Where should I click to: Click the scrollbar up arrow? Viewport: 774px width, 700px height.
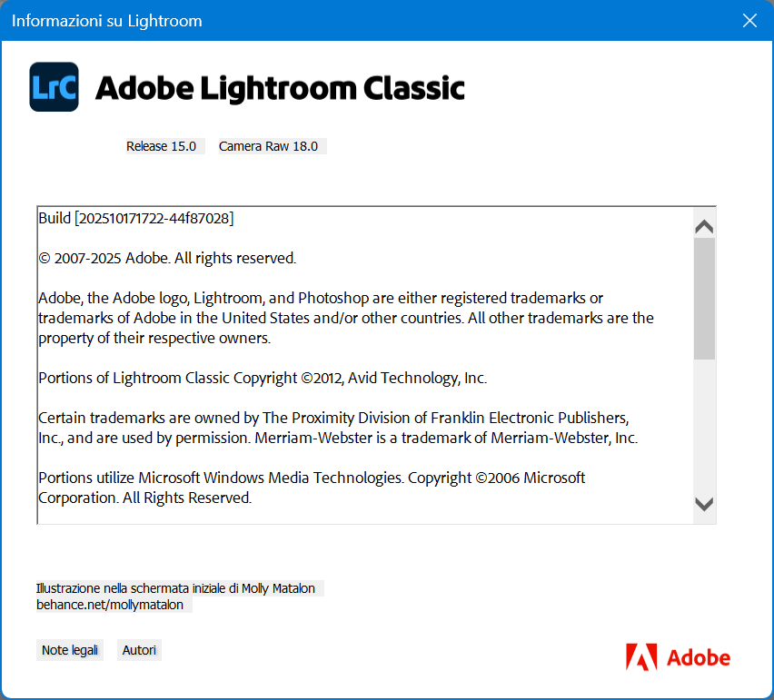coord(703,226)
